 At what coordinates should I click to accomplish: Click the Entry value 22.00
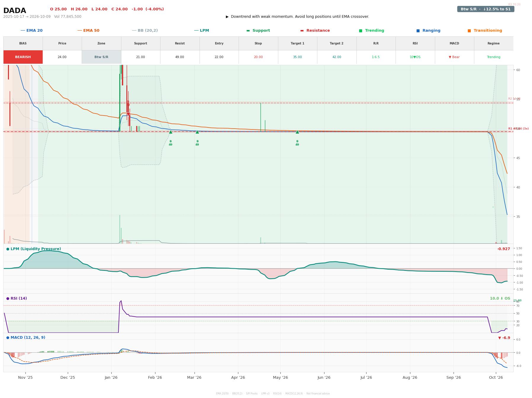coord(219,57)
